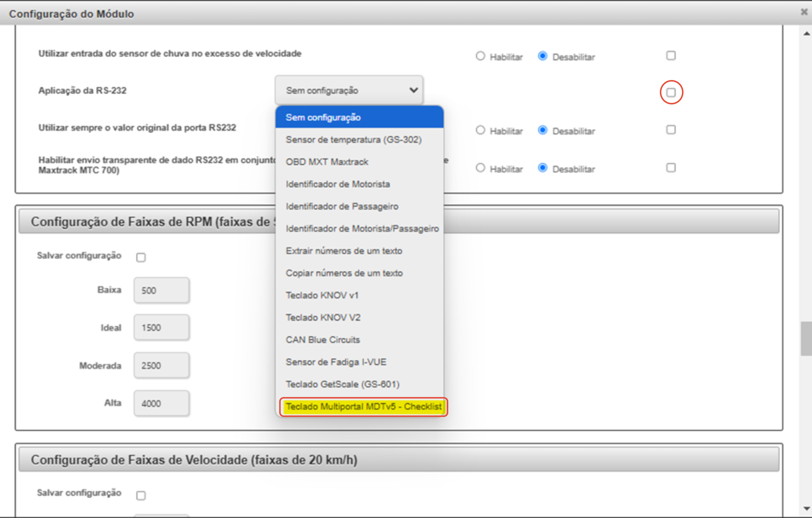Select OBD MXT Maxtrack from list
Viewport: 812px width, 518px height.
click(327, 162)
